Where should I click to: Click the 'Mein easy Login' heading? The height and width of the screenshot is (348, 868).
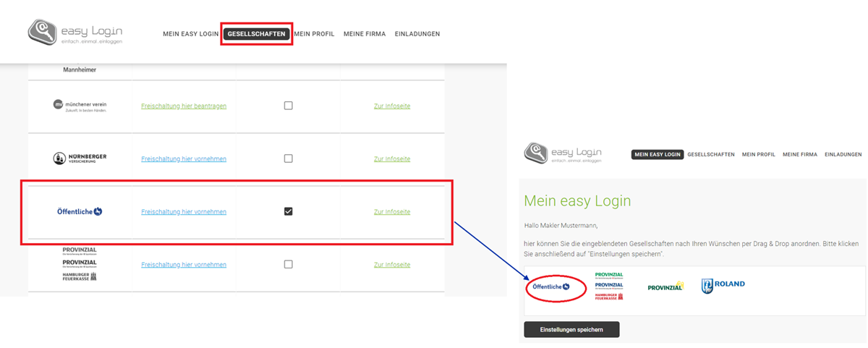click(577, 201)
